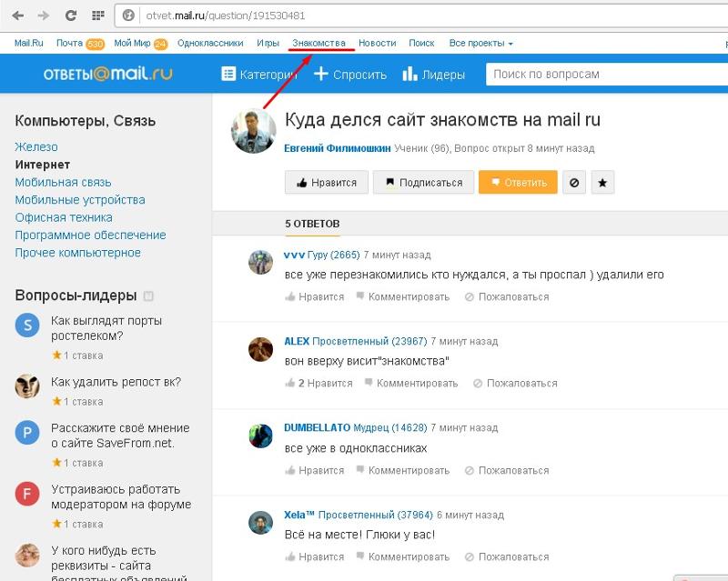Open question Как удалить репост вк?

pyautogui.click(x=116, y=382)
